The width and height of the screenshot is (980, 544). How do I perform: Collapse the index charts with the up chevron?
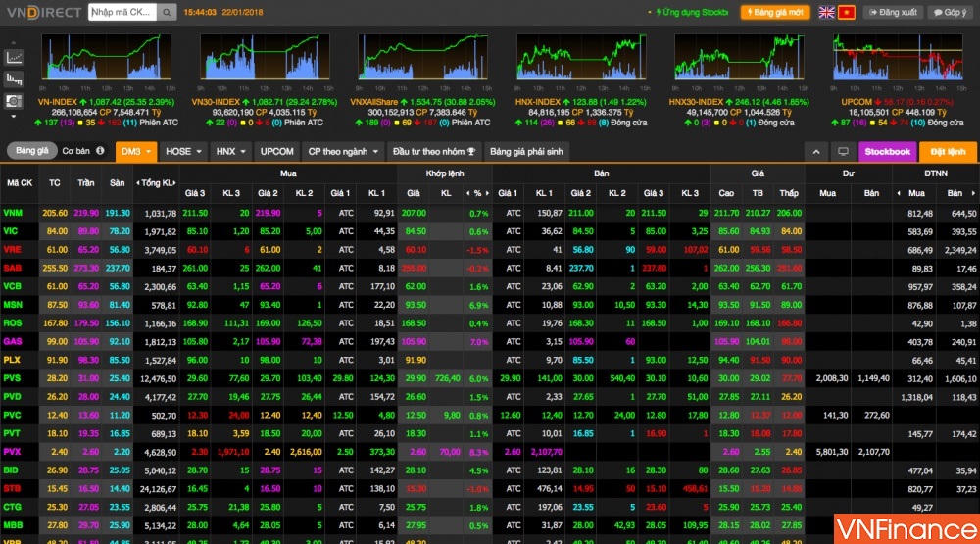(x=816, y=152)
